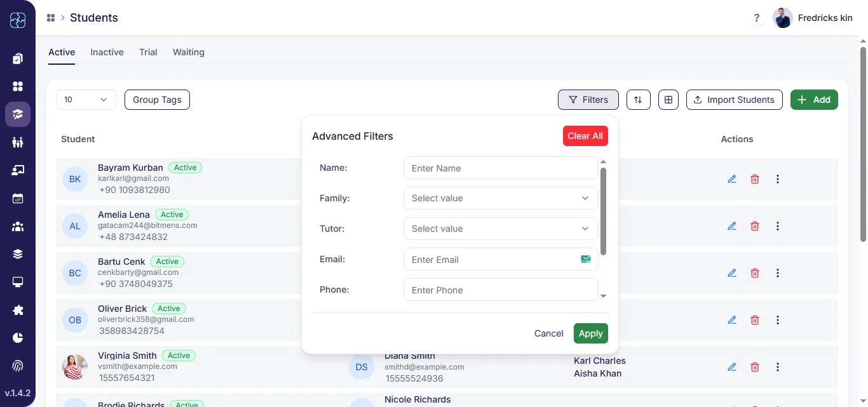This screenshot has width=868, height=407.
Task: Switch to the Active tab
Action: (62, 52)
